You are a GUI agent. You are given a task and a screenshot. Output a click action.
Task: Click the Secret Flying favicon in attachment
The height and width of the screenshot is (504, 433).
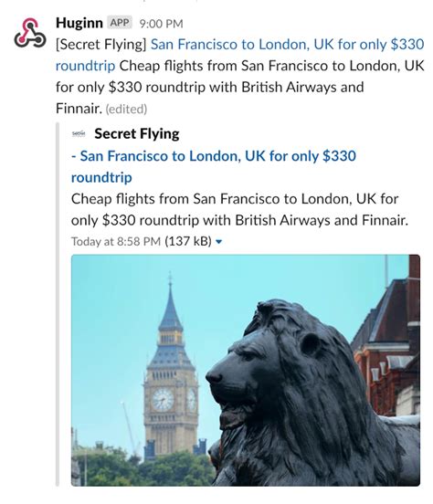[79, 133]
